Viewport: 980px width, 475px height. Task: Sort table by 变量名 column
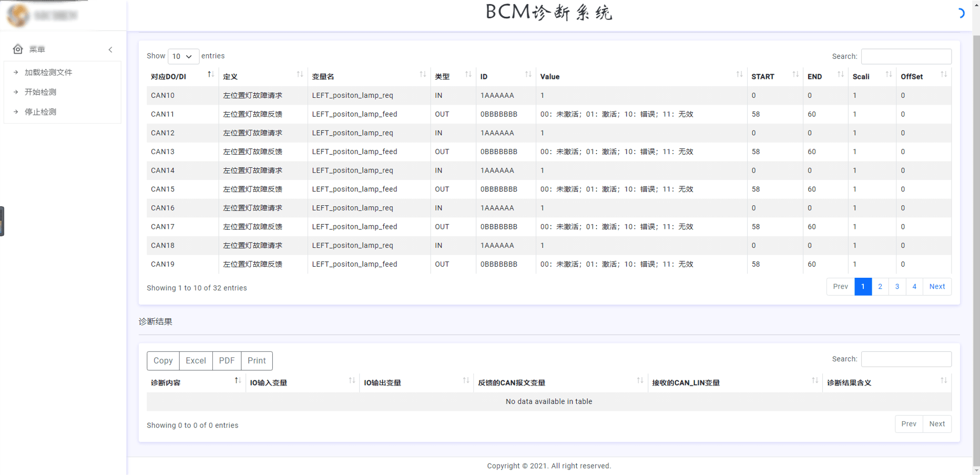point(369,76)
